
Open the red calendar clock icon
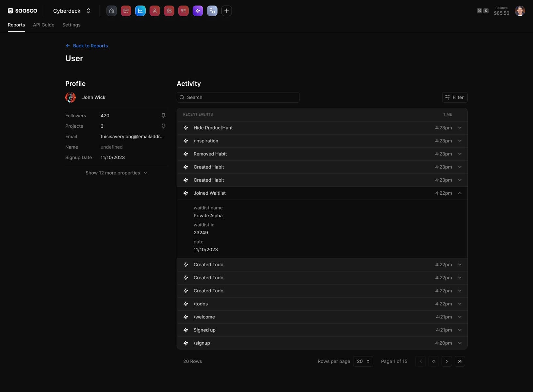(x=169, y=11)
